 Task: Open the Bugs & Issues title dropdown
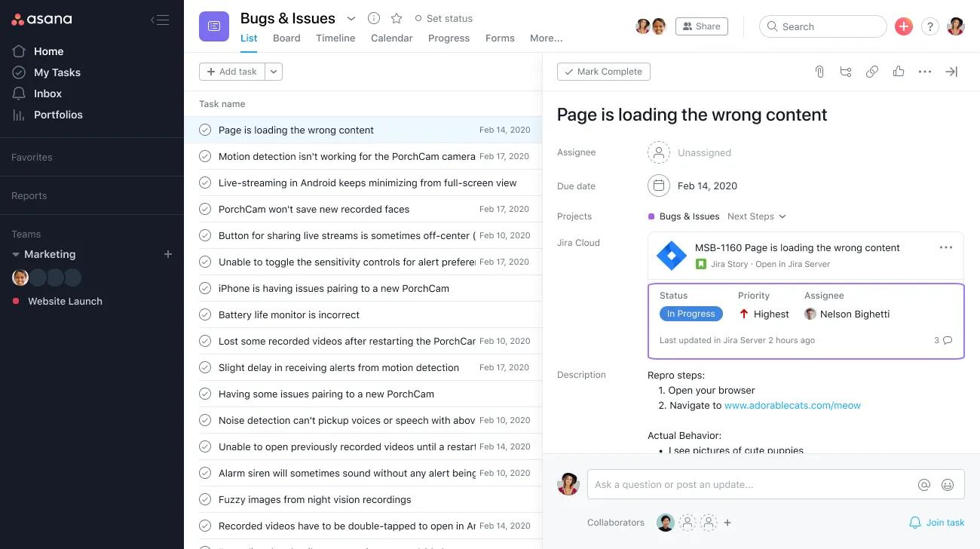click(351, 17)
